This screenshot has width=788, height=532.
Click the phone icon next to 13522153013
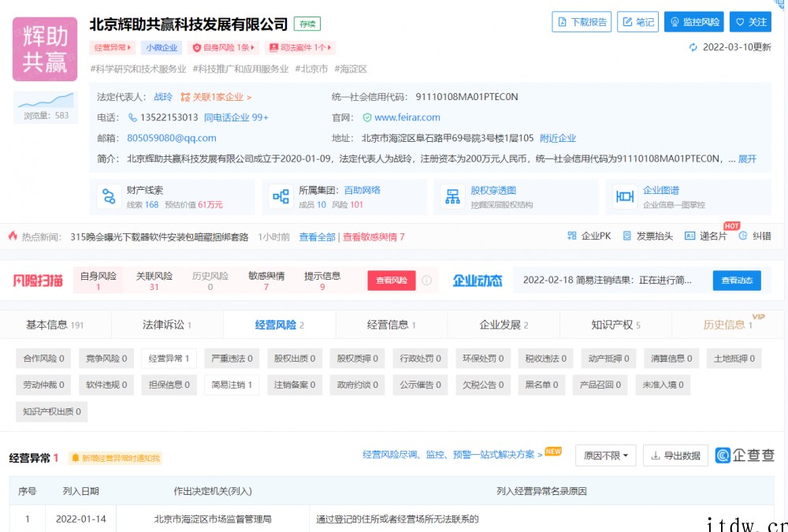coord(132,117)
